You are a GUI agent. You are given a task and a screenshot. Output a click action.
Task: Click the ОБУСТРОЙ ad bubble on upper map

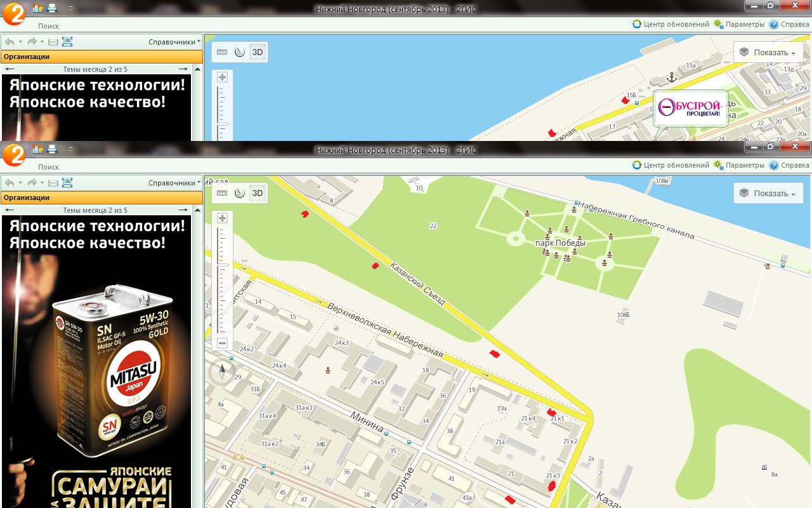690,108
